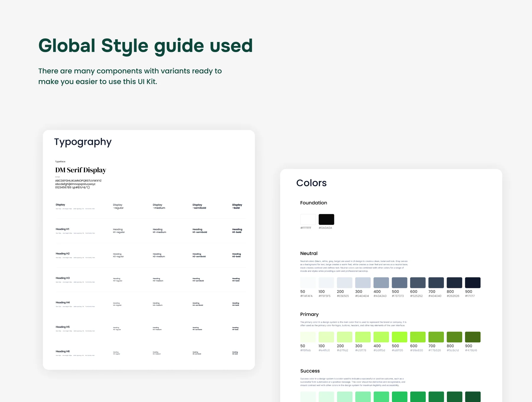The height and width of the screenshot is (402, 532).
Task: Select the 'Heading H2-semibold' sample
Action: coord(199,255)
